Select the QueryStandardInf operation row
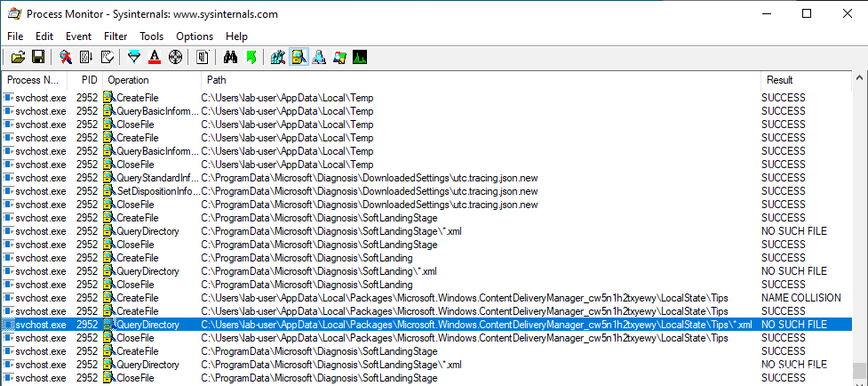 coord(426,178)
